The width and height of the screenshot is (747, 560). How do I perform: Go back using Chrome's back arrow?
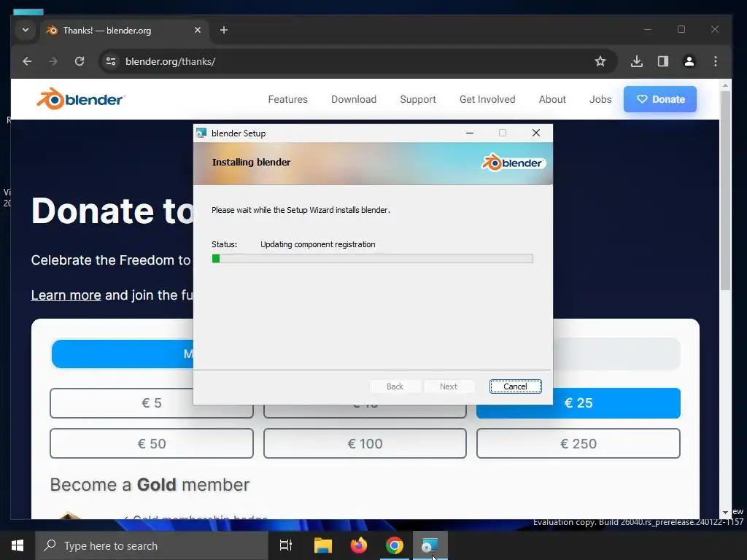click(27, 61)
